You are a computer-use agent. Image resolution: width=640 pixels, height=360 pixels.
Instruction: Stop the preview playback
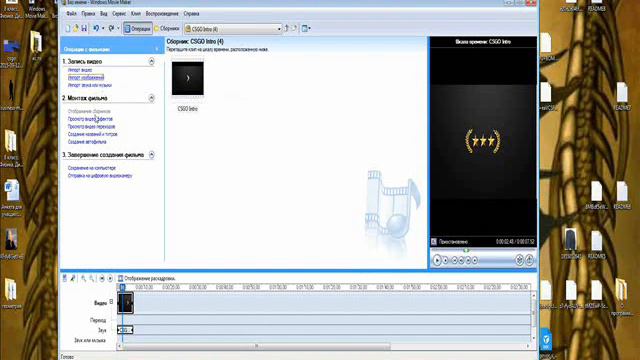point(445,260)
